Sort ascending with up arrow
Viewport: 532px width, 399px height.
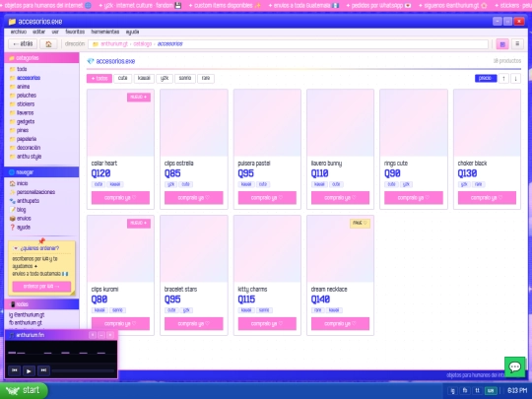503,79
